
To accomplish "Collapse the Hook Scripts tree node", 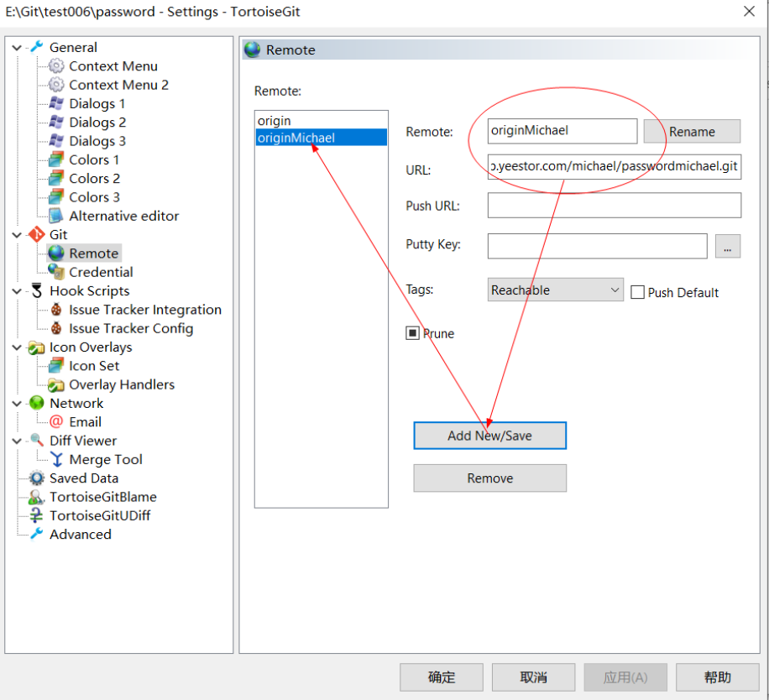I will (x=17, y=291).
